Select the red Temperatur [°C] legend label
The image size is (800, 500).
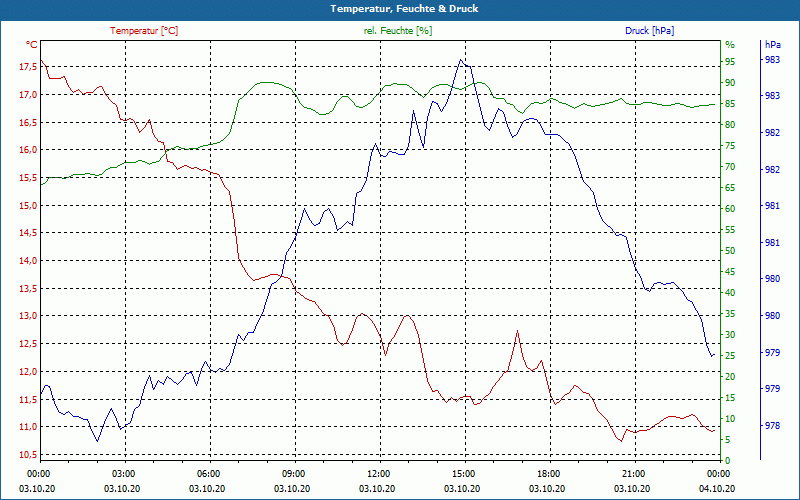pos(144,31)
